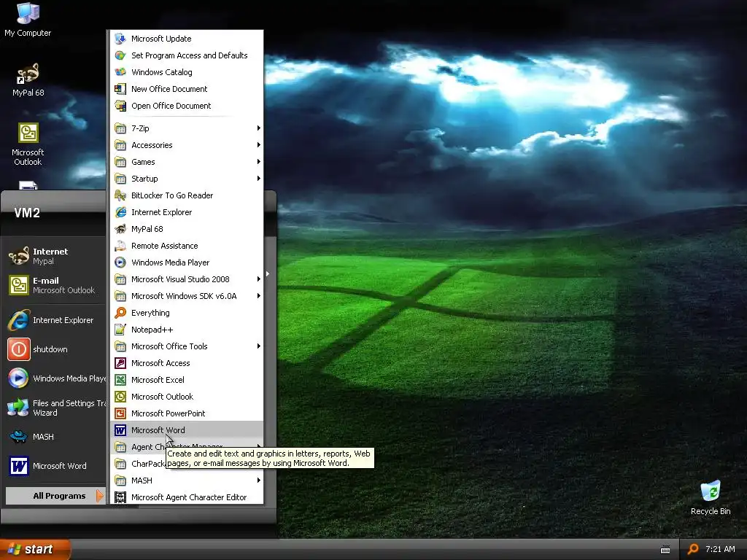The image size is (747, 560).
Task: Open Windows Catalog icon
Action: click(x=120, y=72)
